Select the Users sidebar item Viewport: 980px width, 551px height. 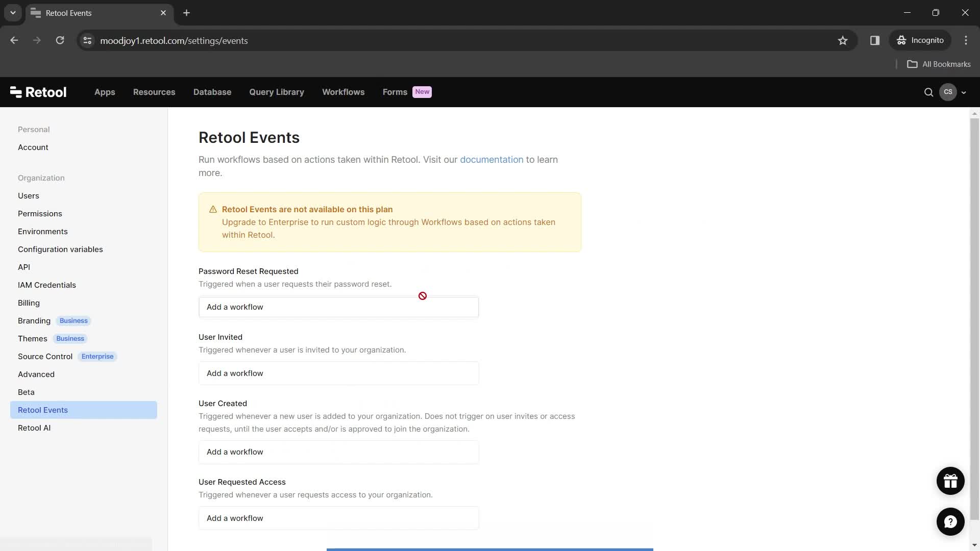[x=28, y=196]
